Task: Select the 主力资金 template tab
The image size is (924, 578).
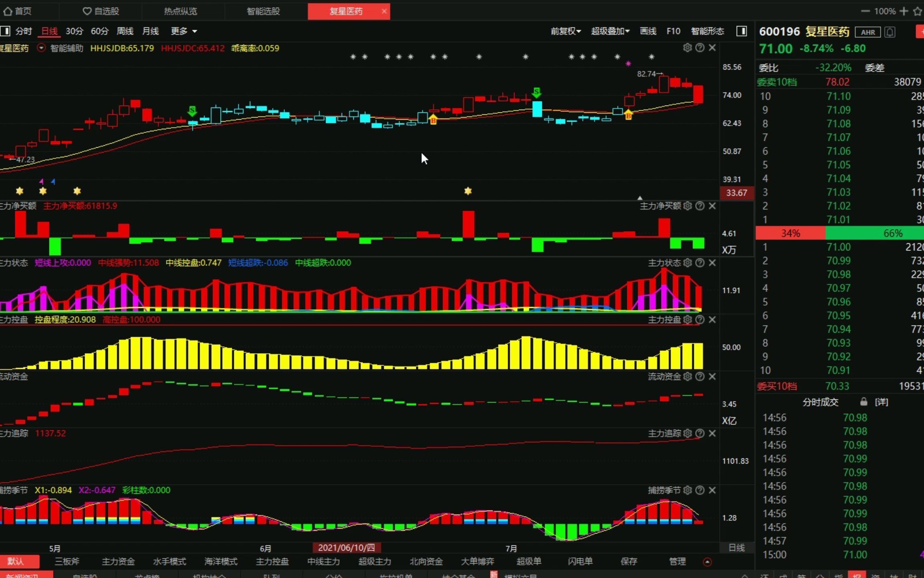Action: [x=118, y=561]
